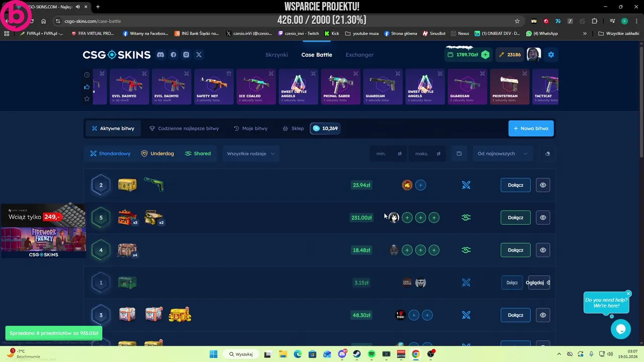Open the Instagram icon in the header
644x362 pixels.
pyautogui.click(x=186, y=55)
